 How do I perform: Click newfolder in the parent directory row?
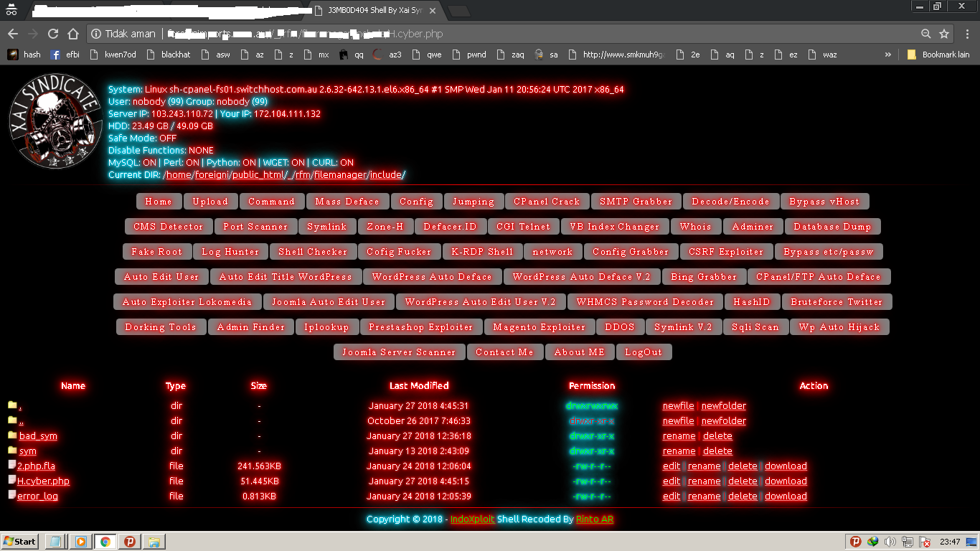pyautogui.click(x=724, y=420)
